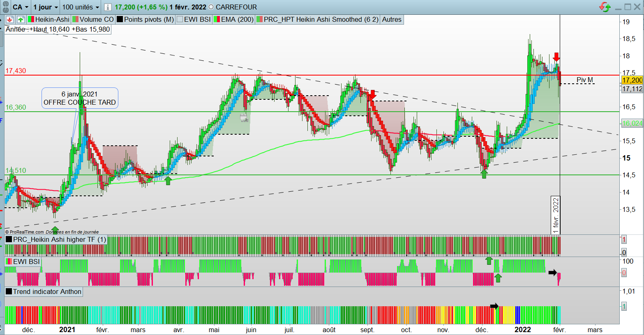Click the 1,01 value on Trend indicator scale
The width and height of the screenshot is (644, 335).
tap(629, 291)
